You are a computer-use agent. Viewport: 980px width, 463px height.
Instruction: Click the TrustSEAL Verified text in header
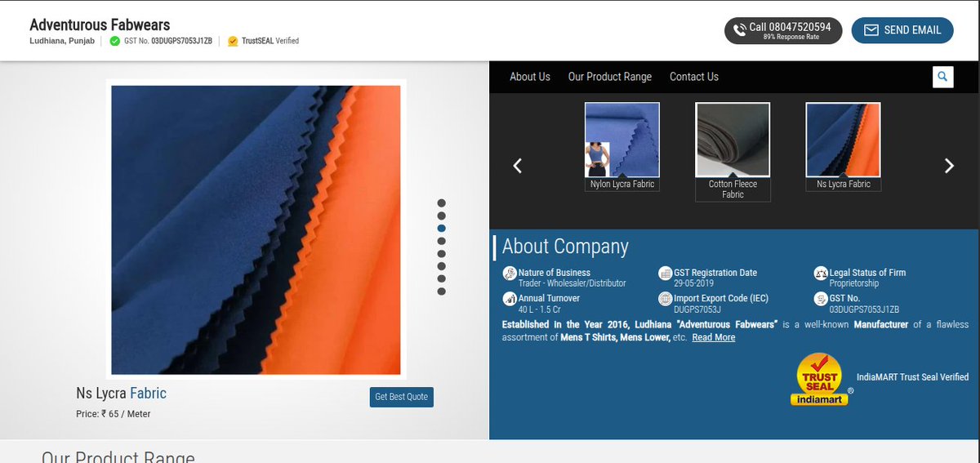click(x=270, y=41)
